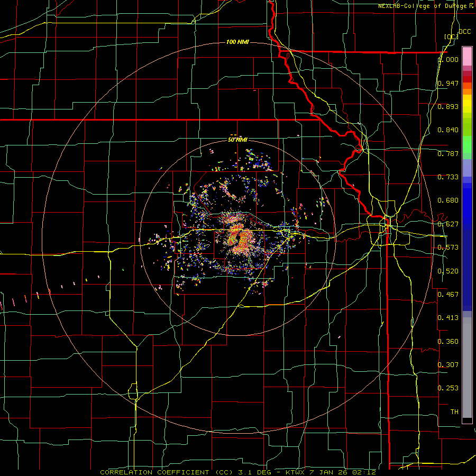Click the 0.893 scale value
Viewport: 476px width, 476px height.
[x=448, y=106]
